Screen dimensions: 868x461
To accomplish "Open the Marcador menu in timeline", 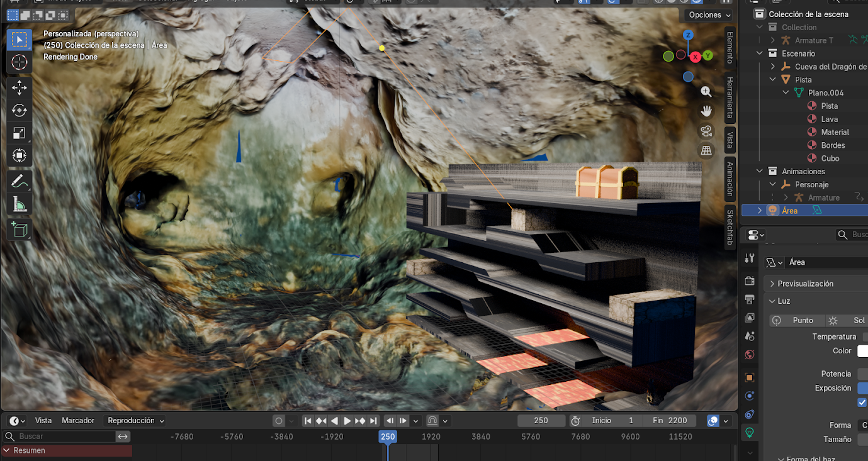I will pos(78,421).
